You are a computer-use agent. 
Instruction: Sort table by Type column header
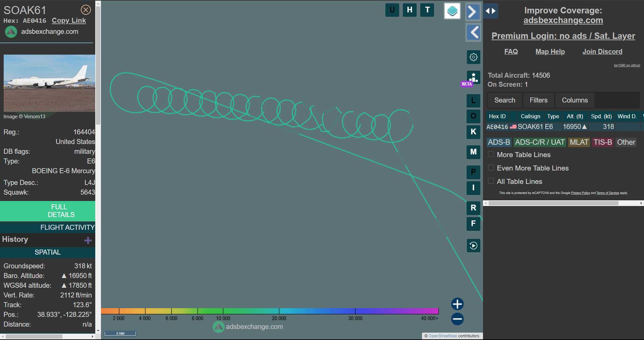click(553, 116)
